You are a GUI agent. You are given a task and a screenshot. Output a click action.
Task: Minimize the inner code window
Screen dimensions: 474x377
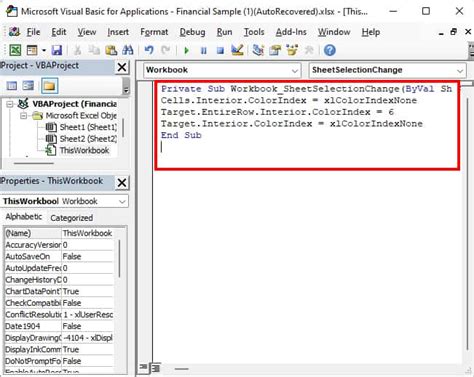[441, 33]
